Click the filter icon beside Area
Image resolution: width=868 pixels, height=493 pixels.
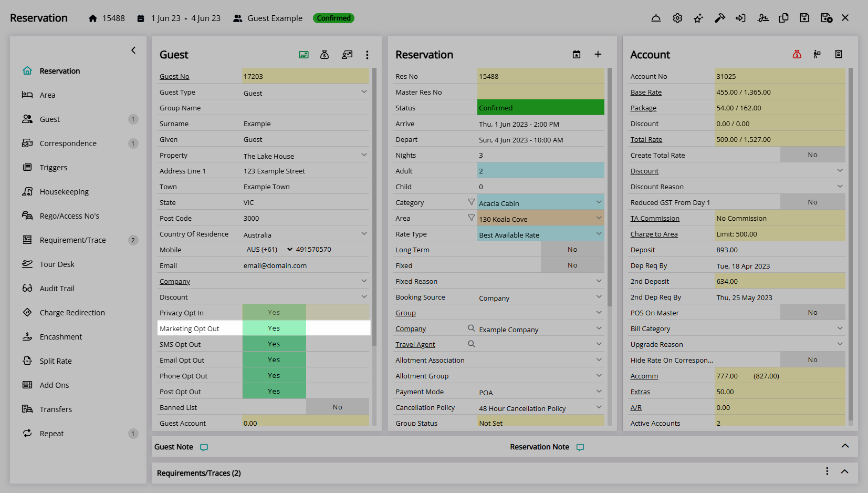tap(472, 218)
